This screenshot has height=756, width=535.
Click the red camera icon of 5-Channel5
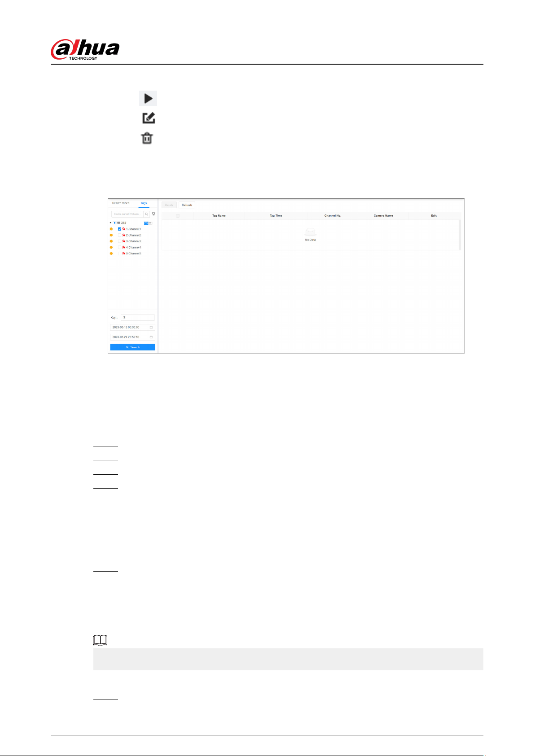pos(124,253)
